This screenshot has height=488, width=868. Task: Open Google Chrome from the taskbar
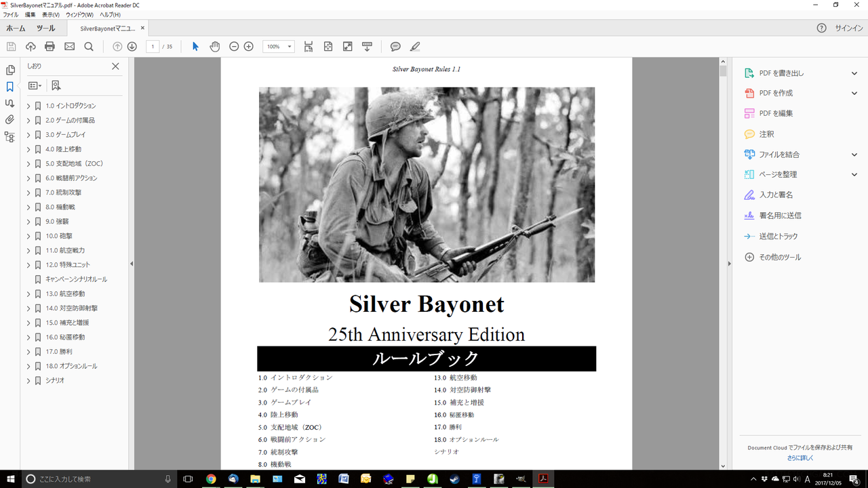click(211, 479)
